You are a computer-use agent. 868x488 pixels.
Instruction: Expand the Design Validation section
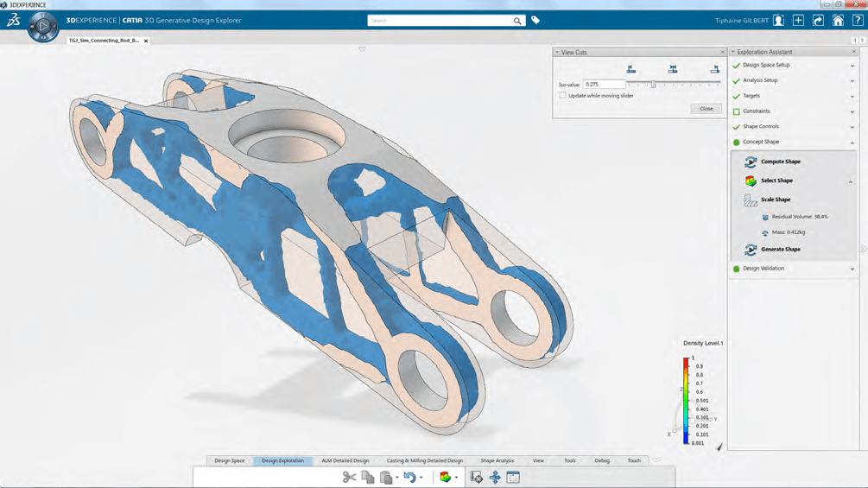[x=852, y=269]
